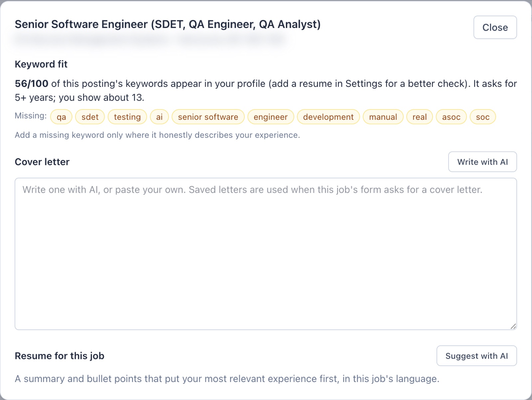Viewport: 532px width, 400px height.
Task: Select the 'testing' missing keyword chip
Action: pos(127,117)
